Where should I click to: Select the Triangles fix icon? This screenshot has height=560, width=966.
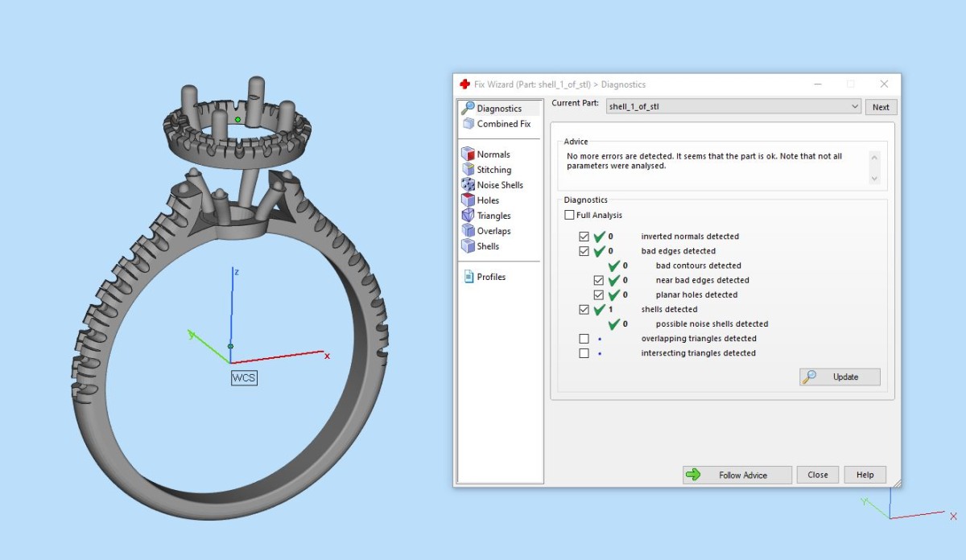point(468,216)
